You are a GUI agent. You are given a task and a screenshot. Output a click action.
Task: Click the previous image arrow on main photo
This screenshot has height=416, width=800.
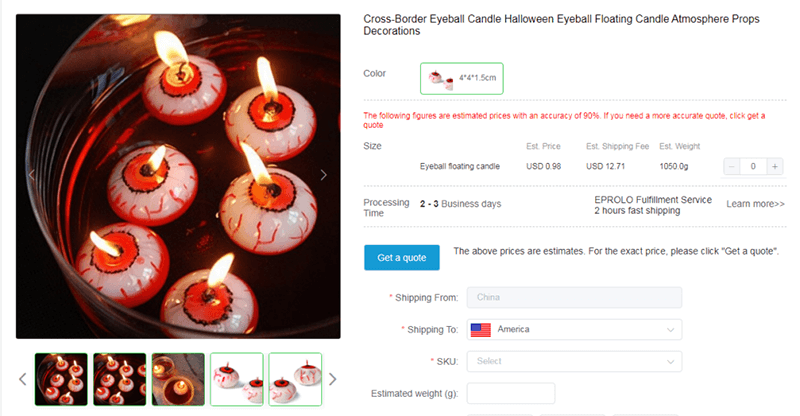point(31,175)
